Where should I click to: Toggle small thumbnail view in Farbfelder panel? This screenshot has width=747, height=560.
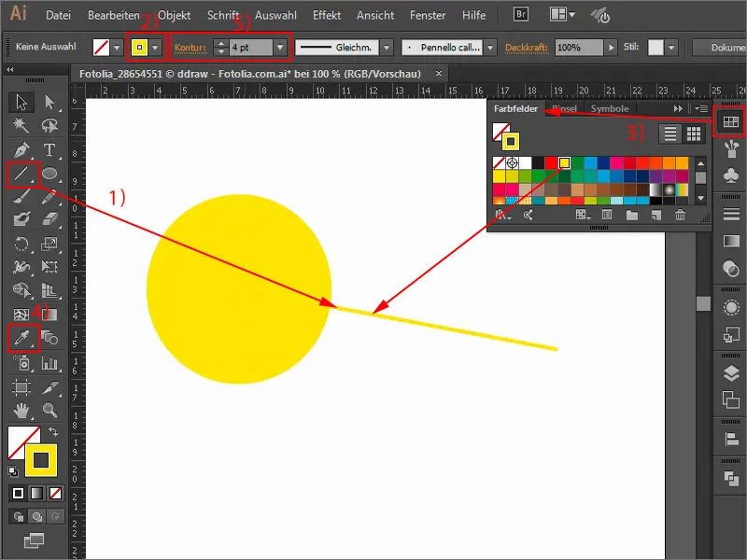coord(694,134)
